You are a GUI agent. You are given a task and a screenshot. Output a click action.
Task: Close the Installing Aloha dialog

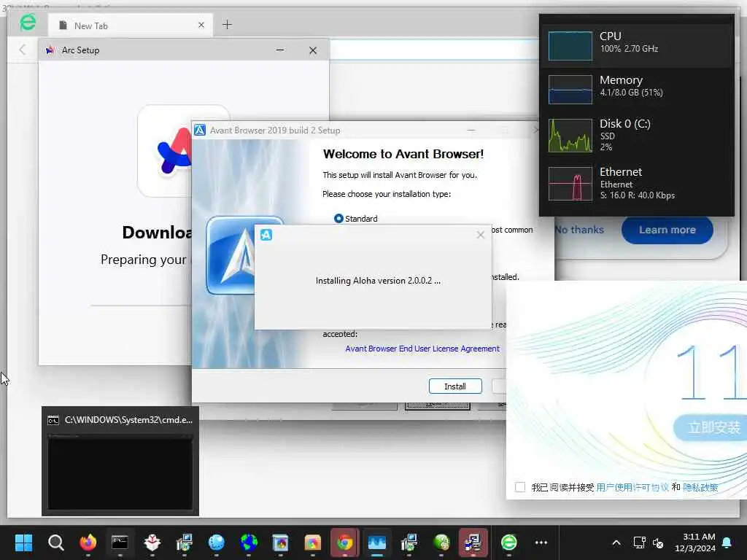point(480,235)
